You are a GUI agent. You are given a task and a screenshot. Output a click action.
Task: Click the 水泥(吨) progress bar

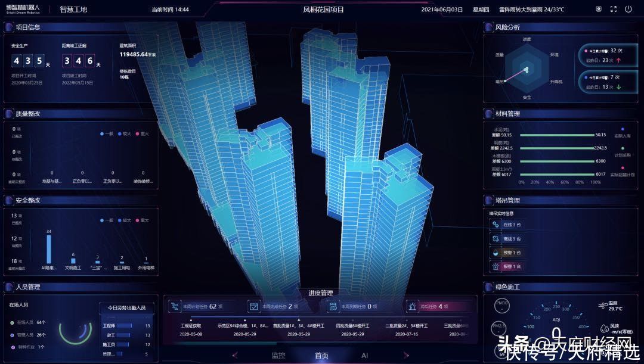(557, 135)
